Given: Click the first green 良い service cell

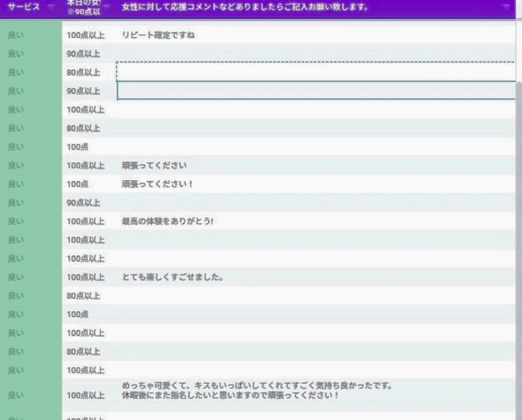Looking at the screenshot, I should pos(14,36).
